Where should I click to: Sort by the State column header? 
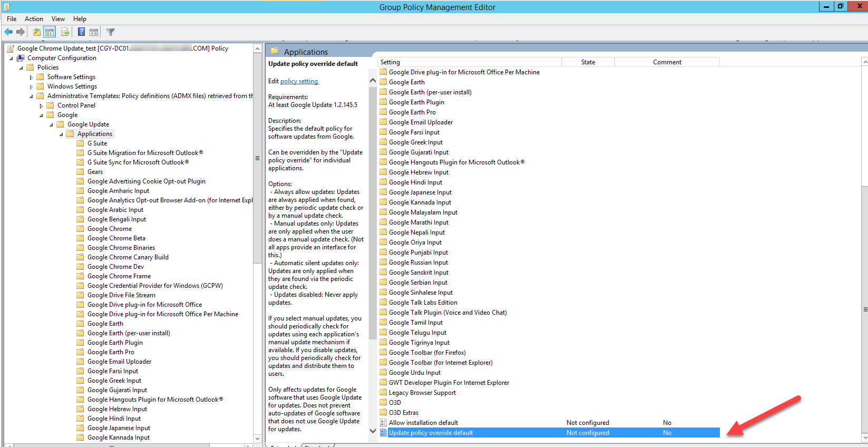tap(588, 62)
